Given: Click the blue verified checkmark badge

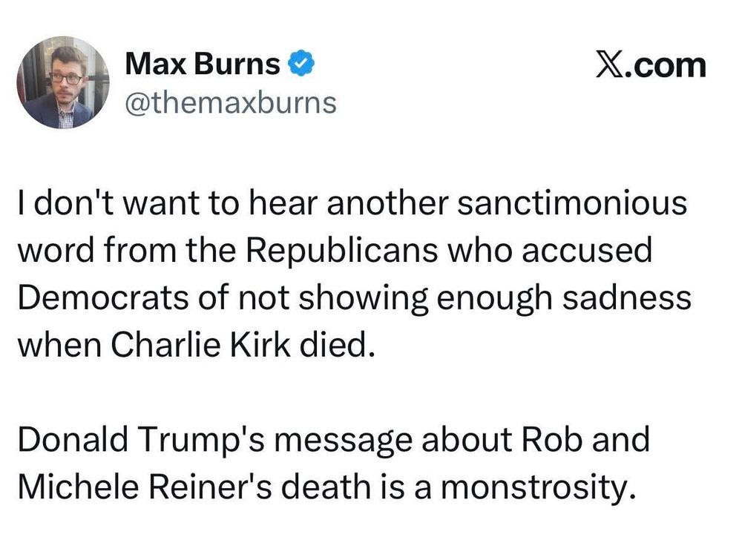Looking at the screenshot, I should (302, 64).
